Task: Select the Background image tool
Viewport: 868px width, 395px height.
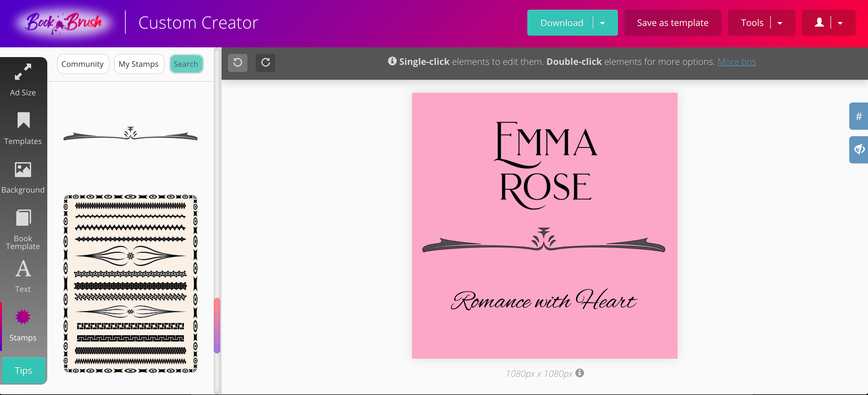Action: click(23, 177)
